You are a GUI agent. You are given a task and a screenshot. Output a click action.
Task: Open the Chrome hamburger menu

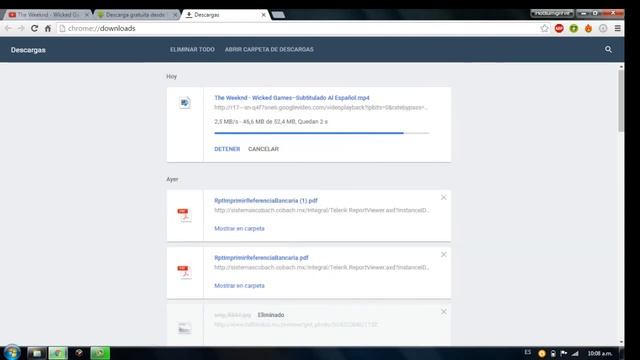[x=618, y=28]
